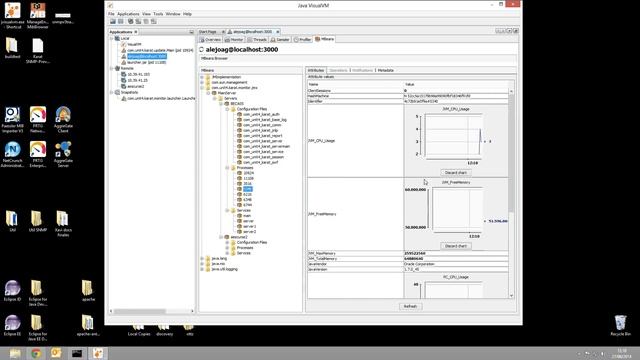Collapse the Snapshots node in Applications tree
Image resolution: width=640 pixels, height=360 pixels.
click(111, 92)
